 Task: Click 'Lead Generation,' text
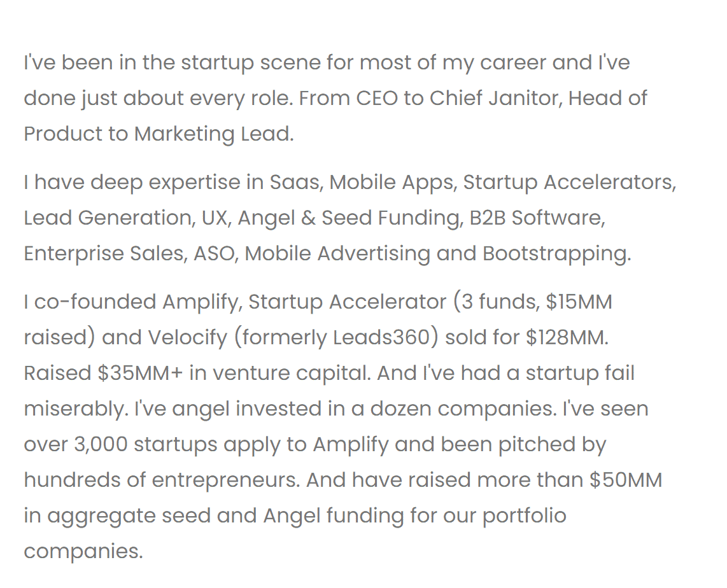pyautogui.click(x=110, y=218)
